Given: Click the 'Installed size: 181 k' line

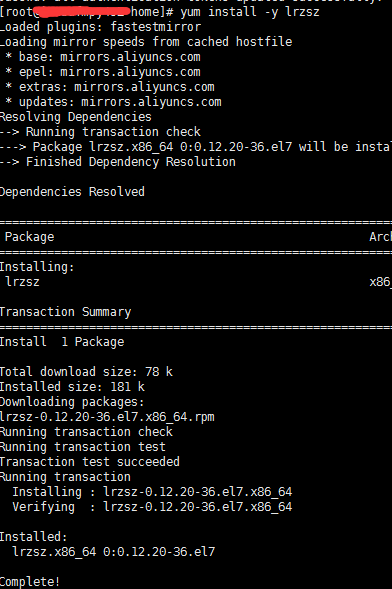Looking at the screenshot, I should coord(72,387).
